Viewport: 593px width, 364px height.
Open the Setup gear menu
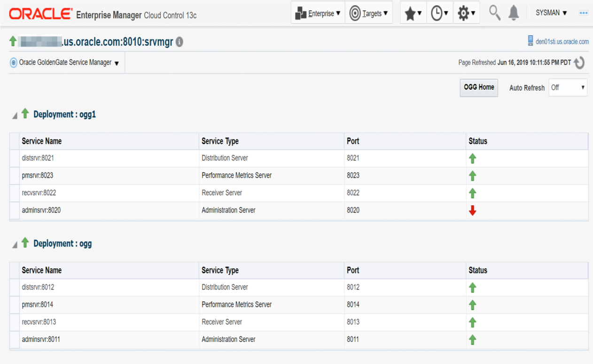click(x=466, y=14)
